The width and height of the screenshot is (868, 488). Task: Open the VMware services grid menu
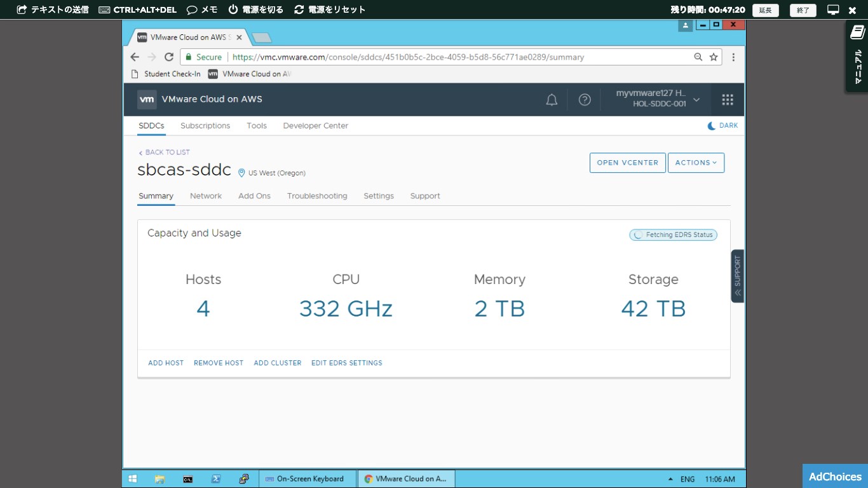pos(728,100)
